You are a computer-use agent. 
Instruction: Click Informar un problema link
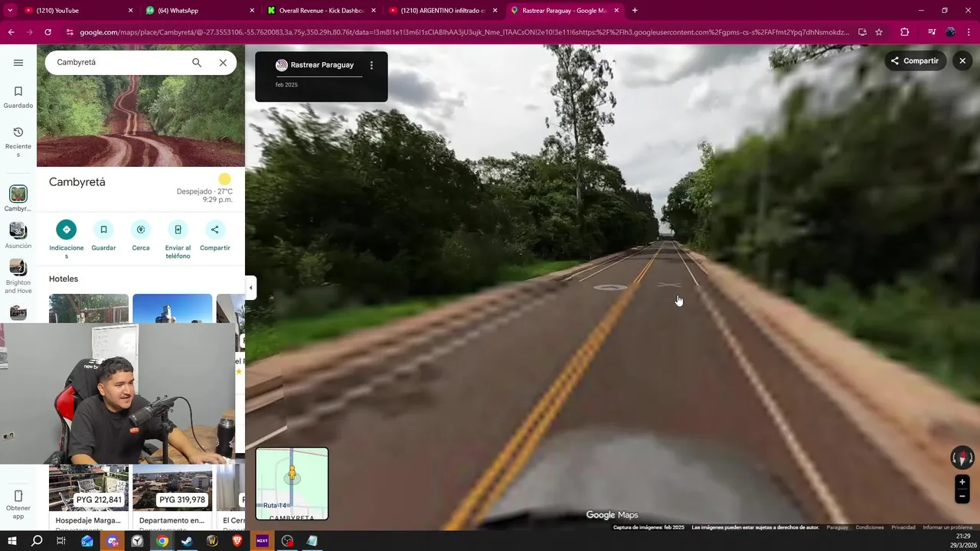947,527
